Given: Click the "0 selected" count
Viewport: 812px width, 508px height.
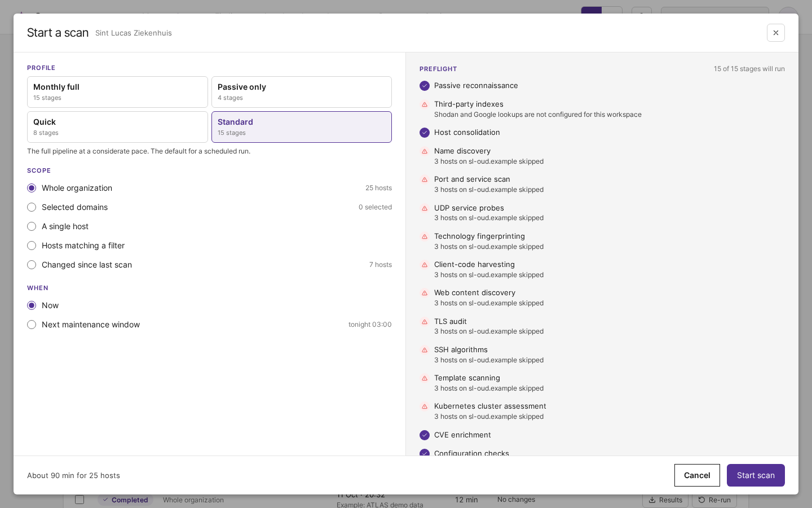Looking at the screenshot, I should coord(375,207).
